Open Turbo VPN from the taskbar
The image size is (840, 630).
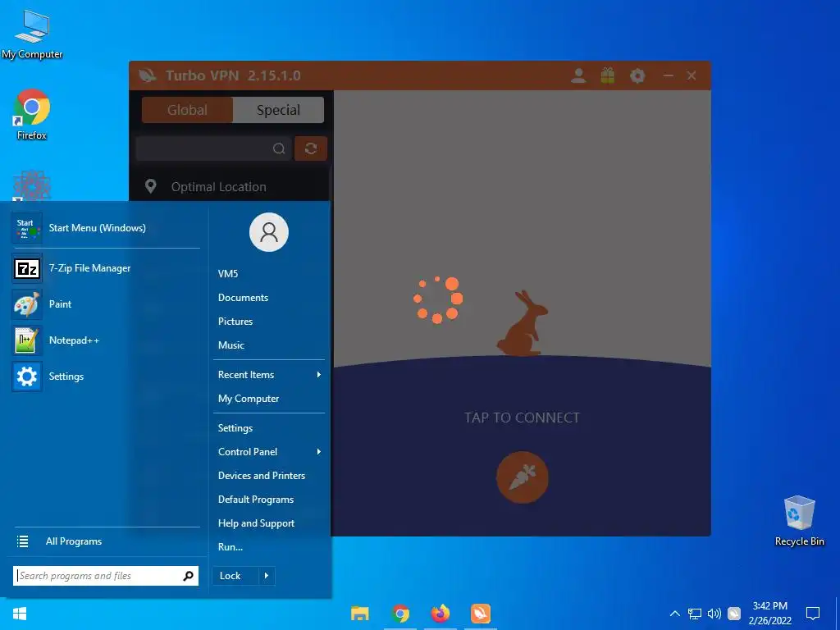tap(481, 614)
